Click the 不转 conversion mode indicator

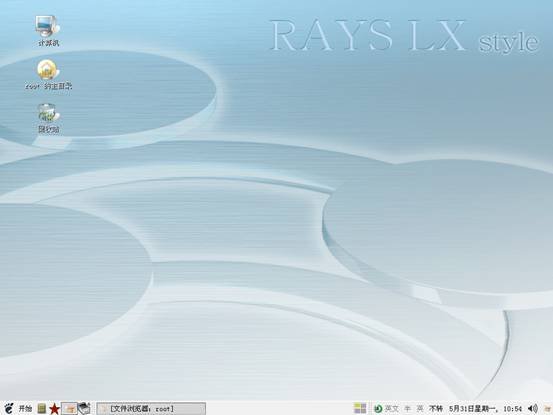pyautogui.click(x=436, y=409)
